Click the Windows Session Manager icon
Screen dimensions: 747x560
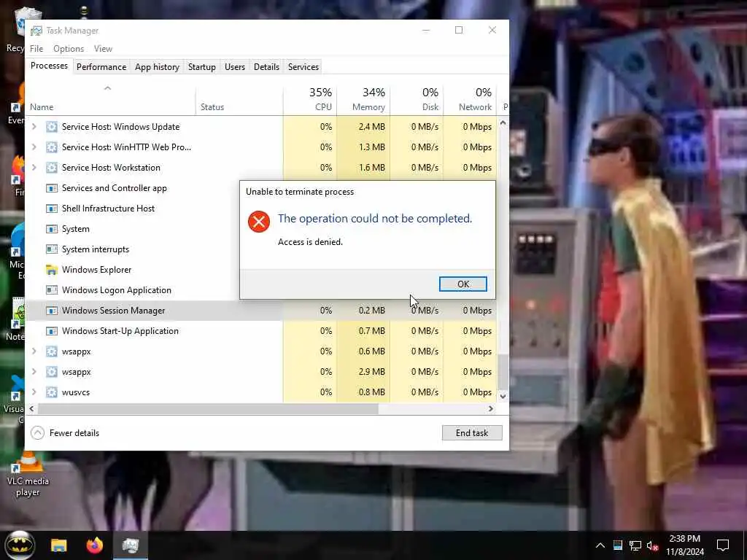(x=52, y=311)
